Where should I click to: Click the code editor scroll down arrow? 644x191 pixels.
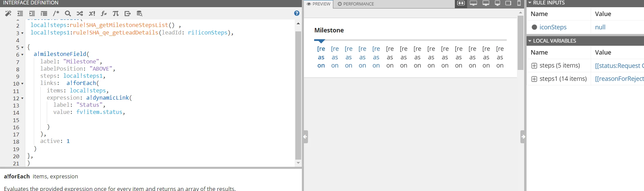coord(298,163)
